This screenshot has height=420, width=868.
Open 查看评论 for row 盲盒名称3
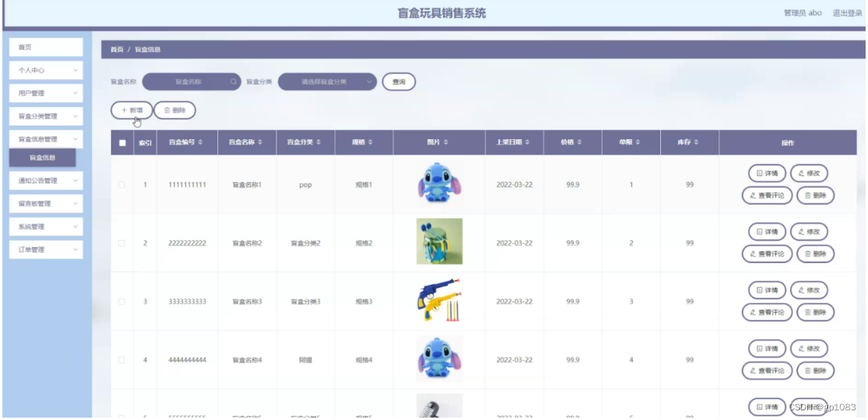[766, 312]
